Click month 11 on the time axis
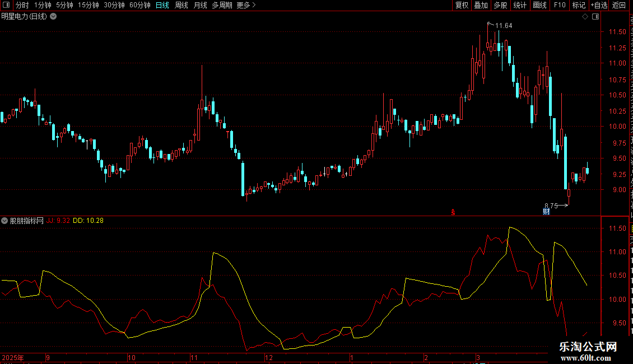The image size is (633, 364). click(194, 357)
